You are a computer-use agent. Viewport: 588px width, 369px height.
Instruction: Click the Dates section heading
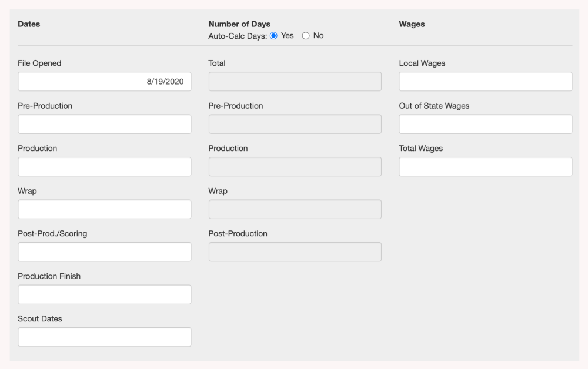point(29,24)
